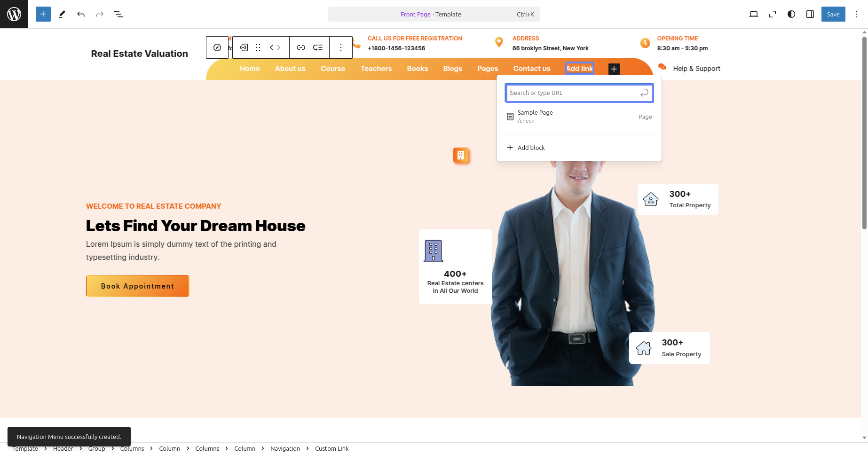Screen dimensions: 868x454
Task: Select the phone number +1800-1456-123456
Action: tap(396, 48)
